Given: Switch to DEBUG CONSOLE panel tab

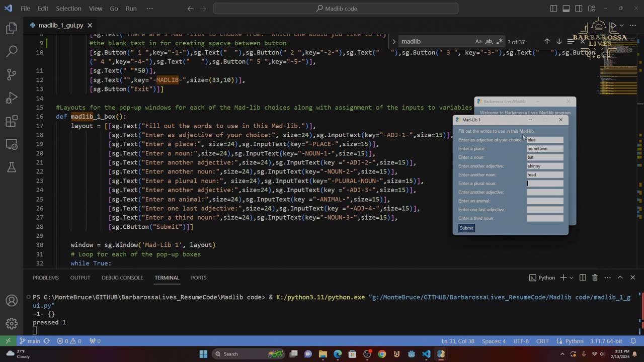Looking at the screenshot, I should point(122,278).
